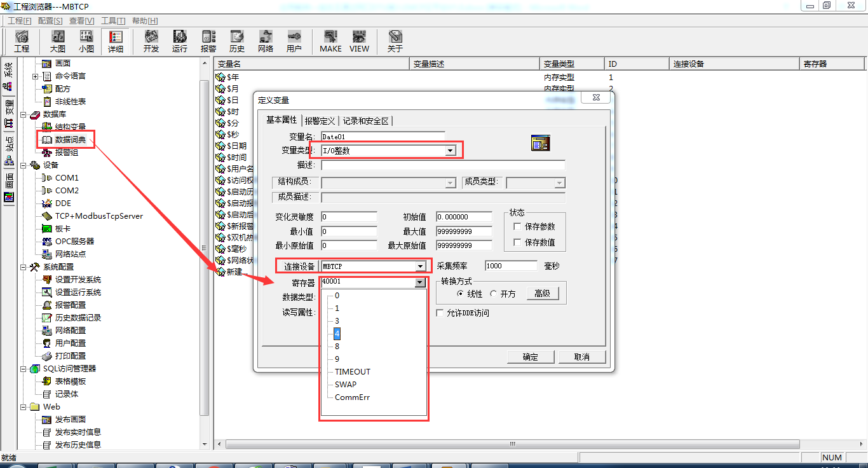Viewport: 868px width, 468px height.
Task: Open the VIEW runtime toolbar icon
Action: coord(359,41)
